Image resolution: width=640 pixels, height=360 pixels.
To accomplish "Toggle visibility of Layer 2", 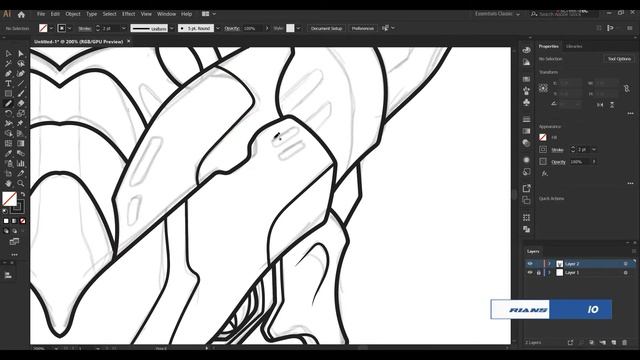I will coord(530,264).
